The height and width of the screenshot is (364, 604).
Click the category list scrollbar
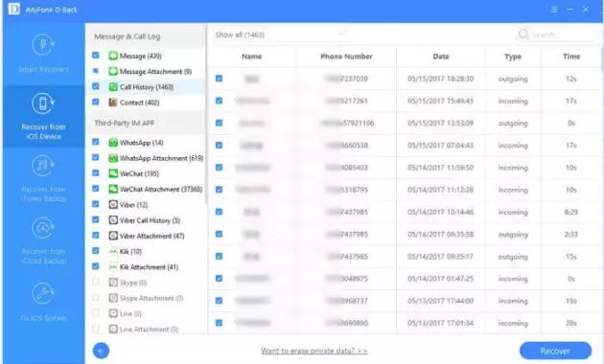click(206, 113)
